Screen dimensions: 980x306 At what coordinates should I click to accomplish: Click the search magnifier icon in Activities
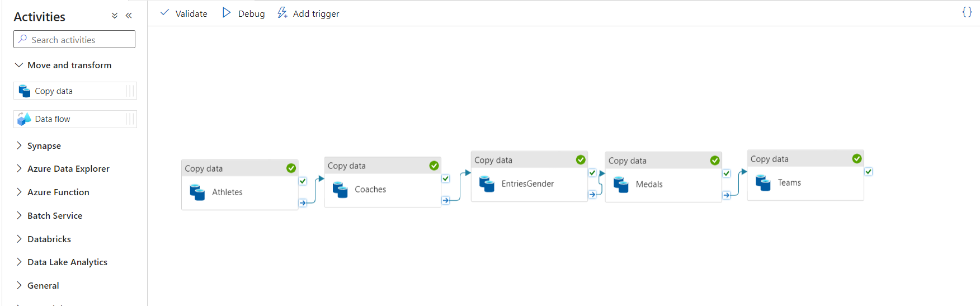[x=23, y=39]
